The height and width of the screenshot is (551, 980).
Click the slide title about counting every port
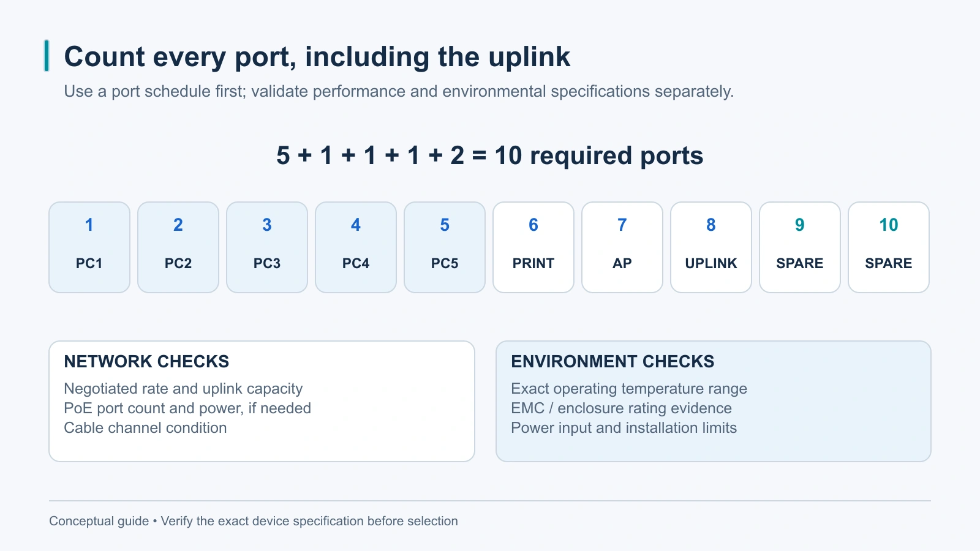pyautogui.click(x=317, y=56)
